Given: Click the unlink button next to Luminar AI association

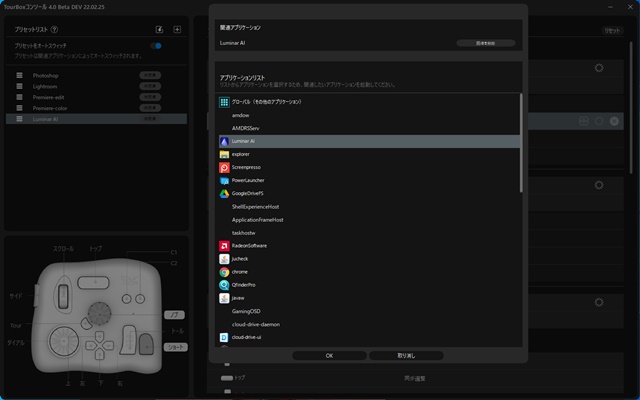Looking at the screenshot, I should tap(486, 43).
